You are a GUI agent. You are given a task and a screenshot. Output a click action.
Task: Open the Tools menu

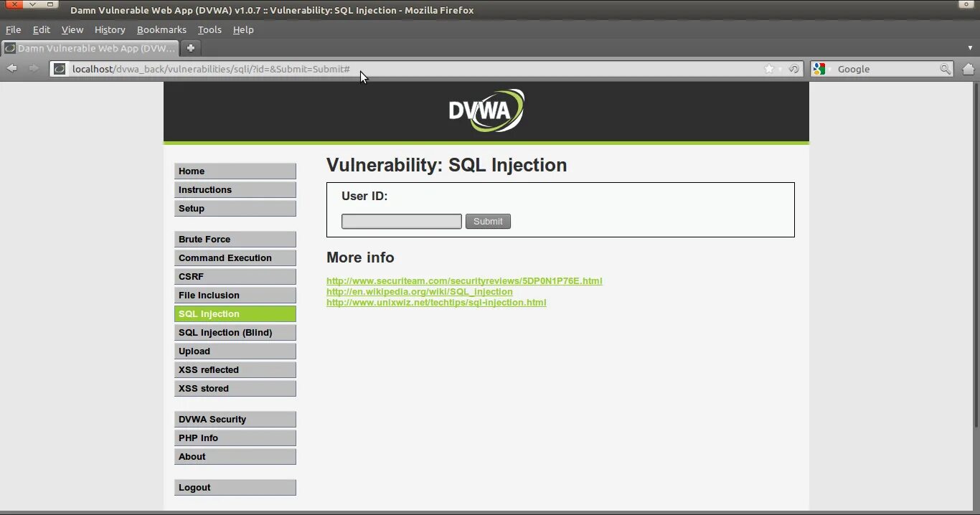209,29
